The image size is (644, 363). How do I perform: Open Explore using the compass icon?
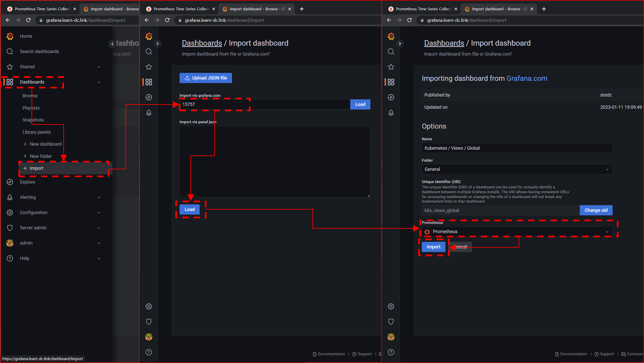pos(10,182)
